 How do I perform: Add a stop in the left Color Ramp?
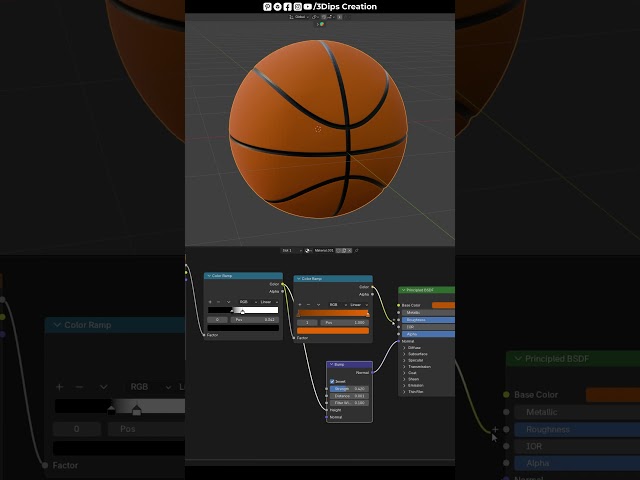tap(210, 302)
